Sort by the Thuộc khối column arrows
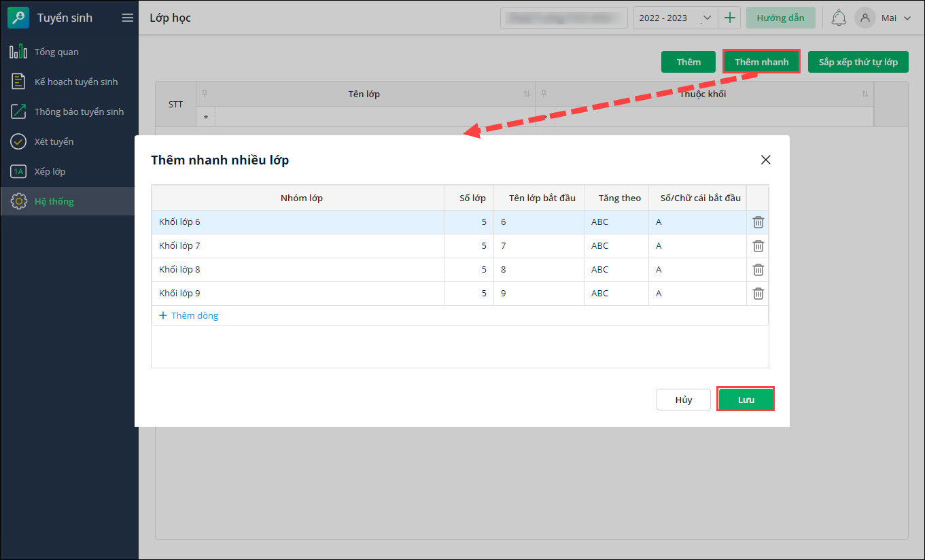Screen dimensions: 925x560 pyautogui.click(x=865, y=94)
